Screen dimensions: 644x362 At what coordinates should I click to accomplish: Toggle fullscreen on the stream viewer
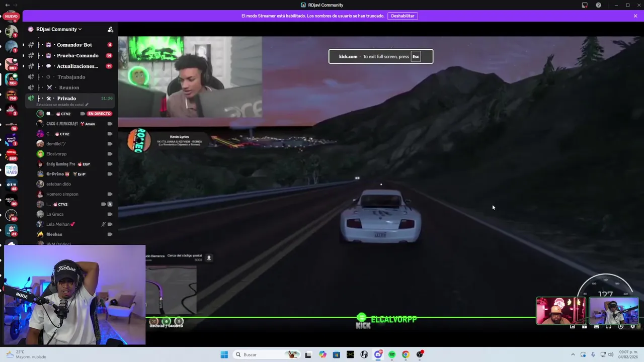click(x=608, y=327)
